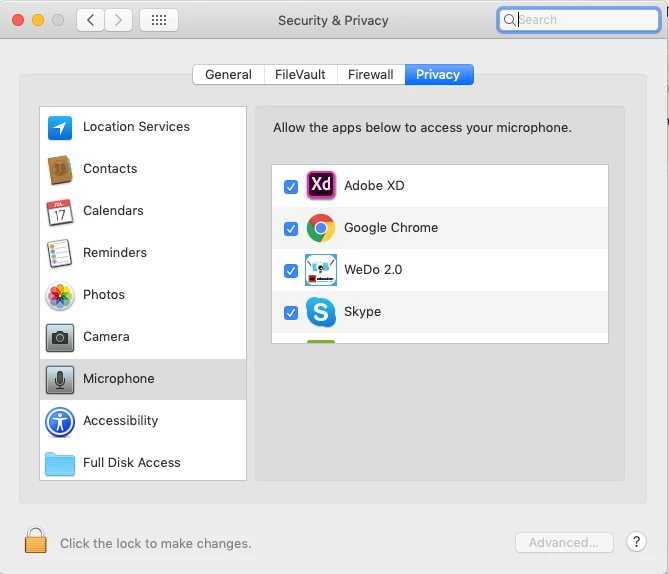The image size is (669, 574).
Task: Select Contacts label in the privacy list
Action: click(110, 169)
